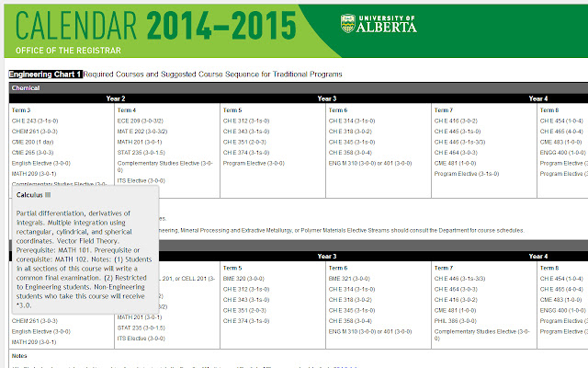Click Complementary Studies Elective in Chemical Term 4
Image resolution: width=588 pixels, height=368 pixels.
(165, 167)
